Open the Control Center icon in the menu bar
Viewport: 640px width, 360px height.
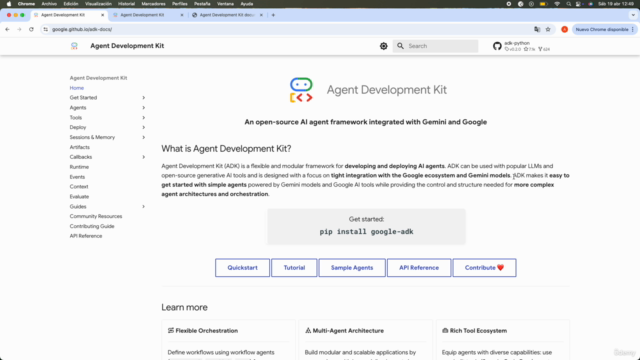(579, 4)
